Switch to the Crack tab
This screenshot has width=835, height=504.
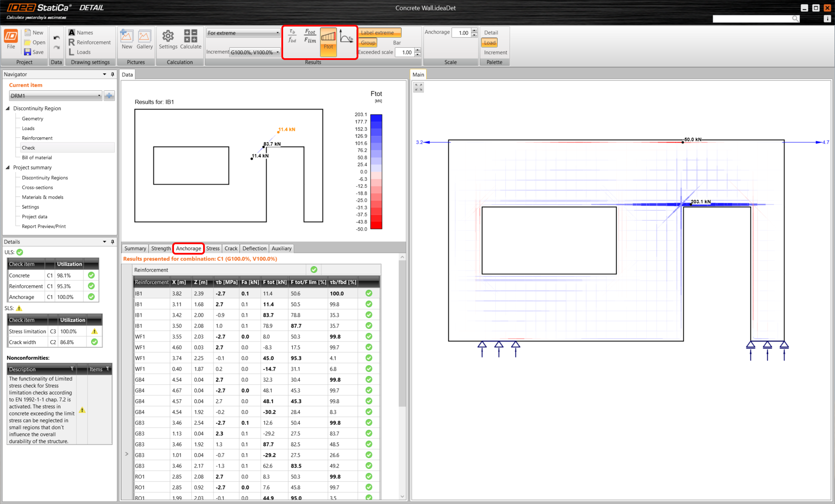point(231,249)
